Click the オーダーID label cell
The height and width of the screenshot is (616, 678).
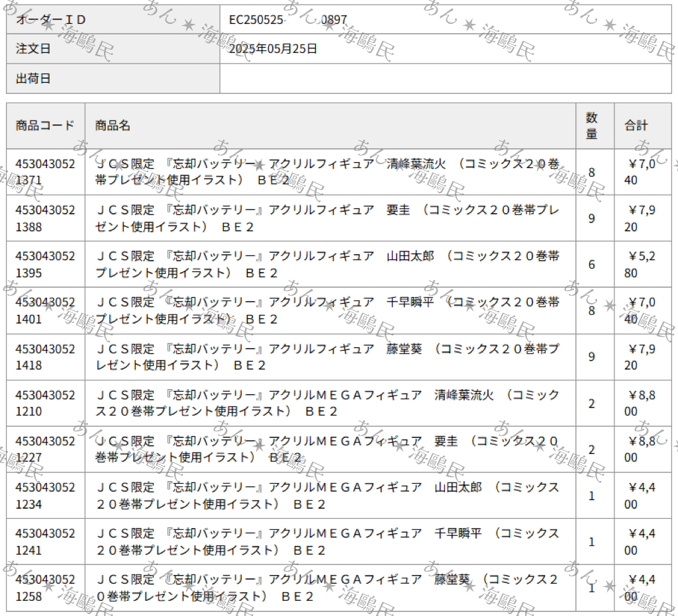(x=113, y=19)
